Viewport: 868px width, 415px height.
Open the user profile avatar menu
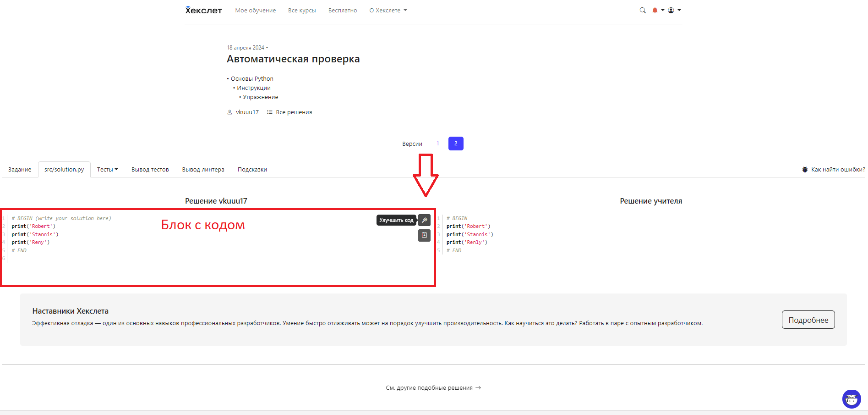click(x=671, y=11)
